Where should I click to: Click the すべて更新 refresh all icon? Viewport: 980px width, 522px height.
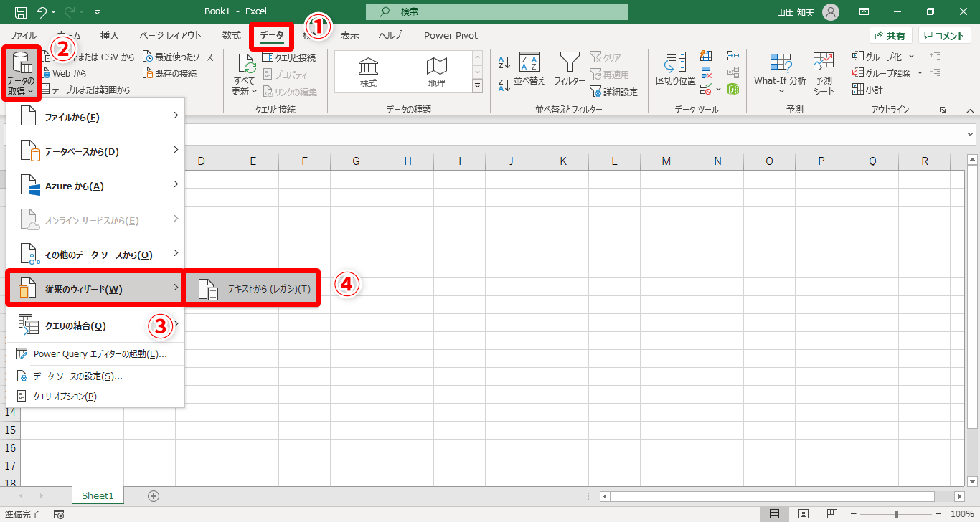(245, 74)
